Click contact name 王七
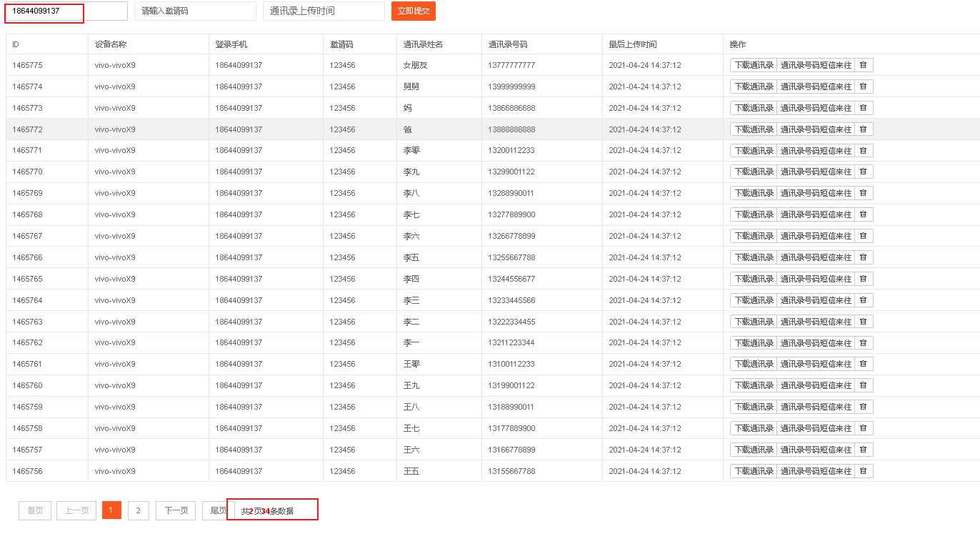This screenshot has height=534, width=980. click(411, 428)
